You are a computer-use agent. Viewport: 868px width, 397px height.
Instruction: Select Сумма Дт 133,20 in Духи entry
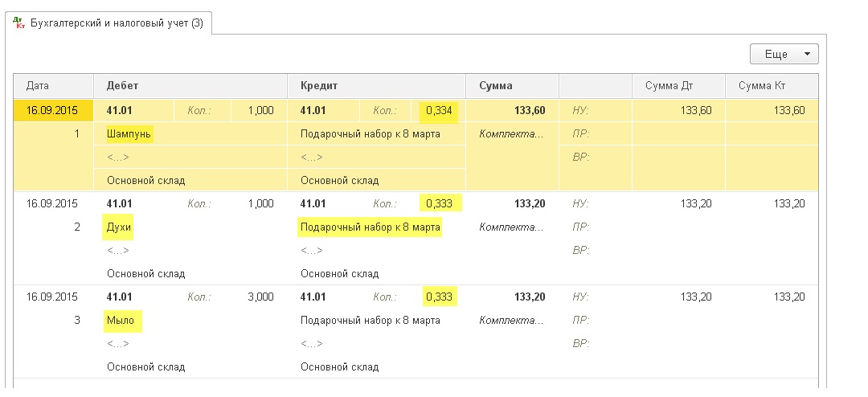click(x=678, y=204)
